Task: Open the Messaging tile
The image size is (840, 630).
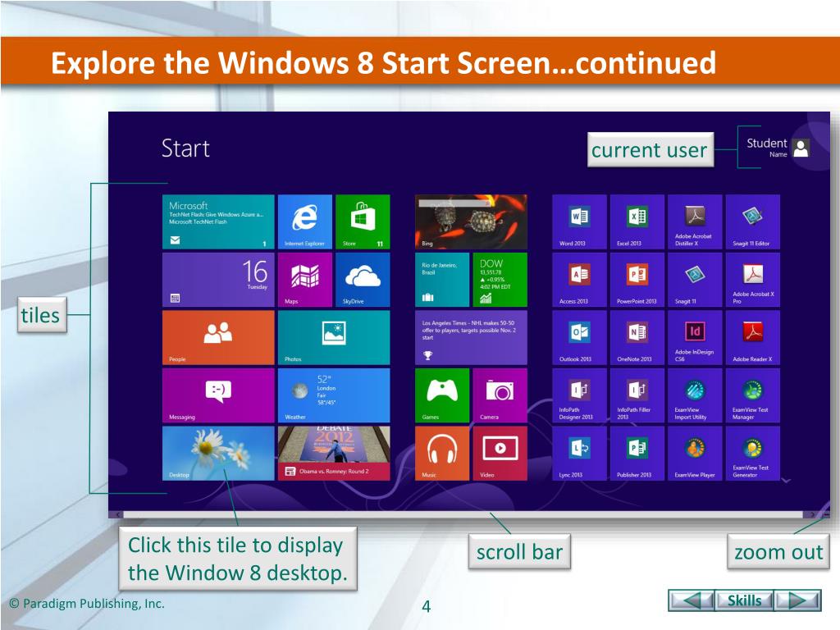Action: pos(218,395)
